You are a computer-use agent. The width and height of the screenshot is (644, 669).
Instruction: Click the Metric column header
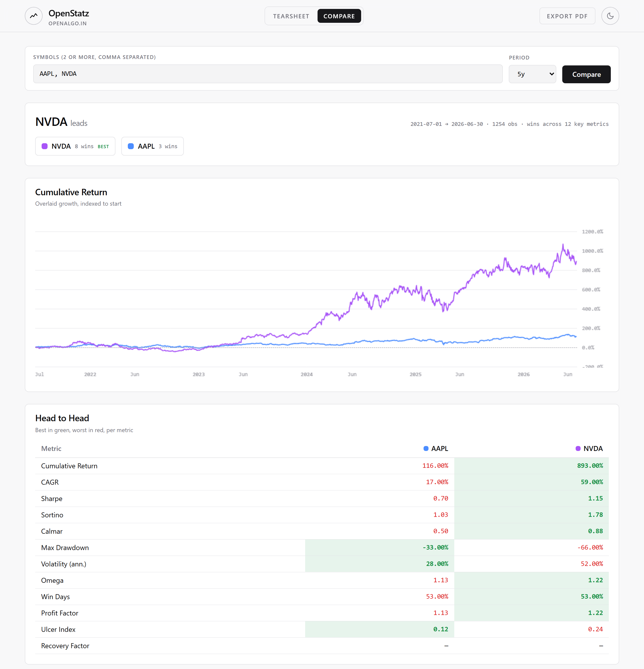pos(51,448)
